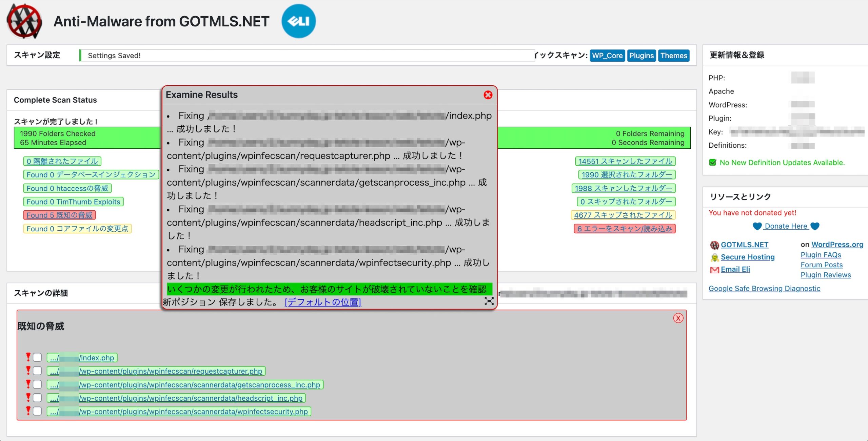Open 6 エラーをスキャン/読み込み
This screenshot has width=868, height=441.
point(625,229)
